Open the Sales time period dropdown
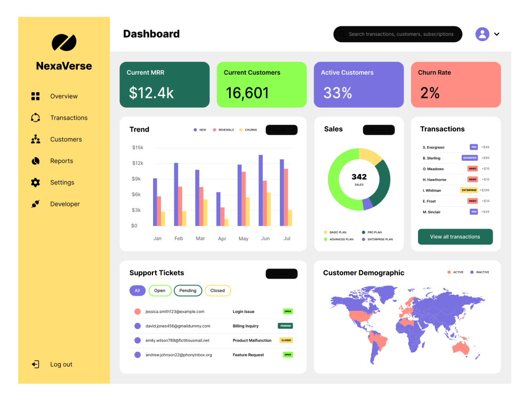 pos(378,130)
